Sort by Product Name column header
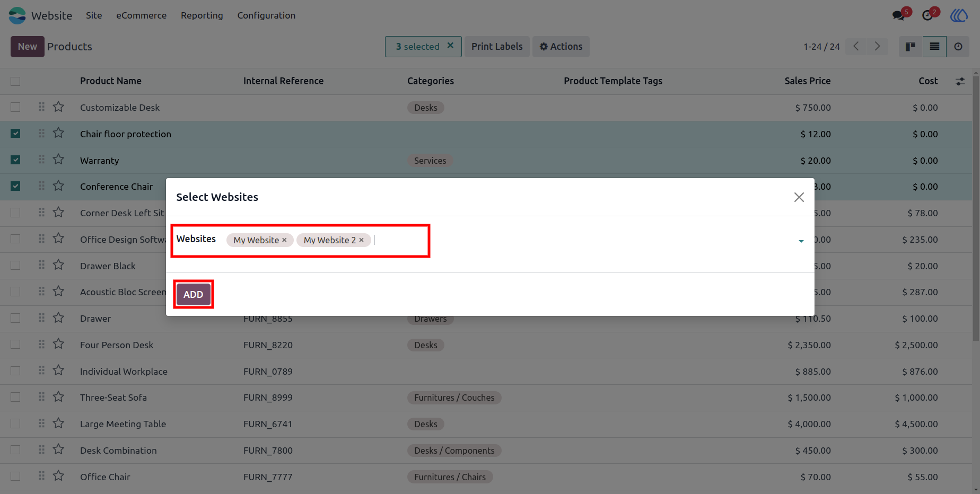This screenshot has height=494, width=980. [111, 81]
